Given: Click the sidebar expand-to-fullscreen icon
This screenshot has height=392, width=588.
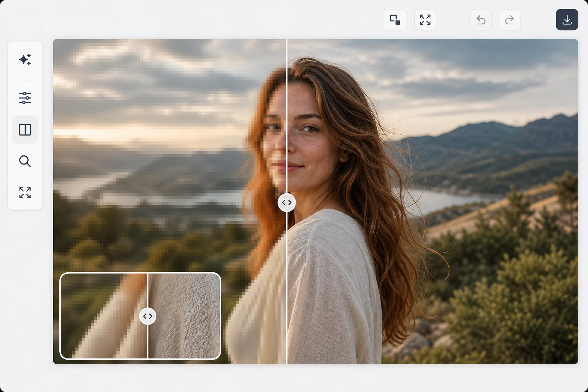Looking at the screenshot, I should point(25,193).
